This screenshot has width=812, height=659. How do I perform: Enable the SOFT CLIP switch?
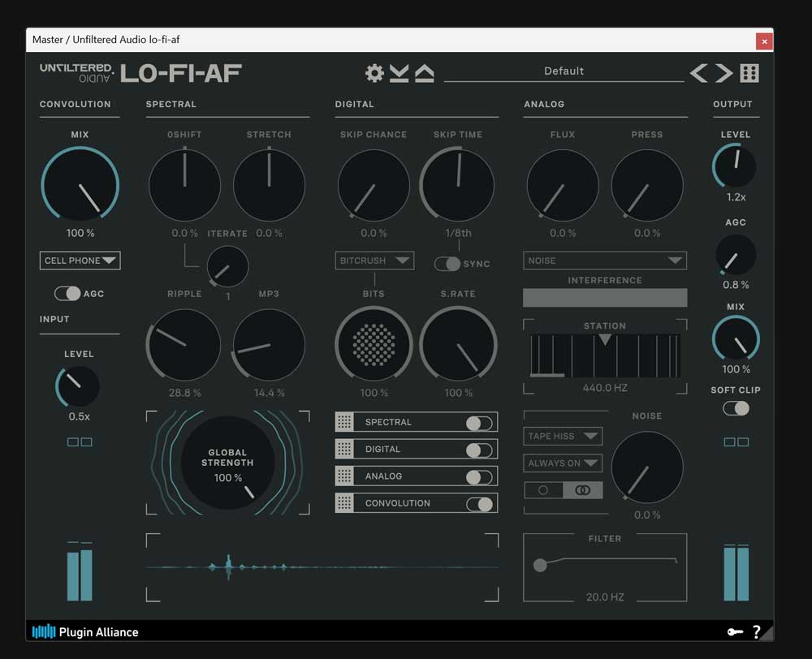736,408
